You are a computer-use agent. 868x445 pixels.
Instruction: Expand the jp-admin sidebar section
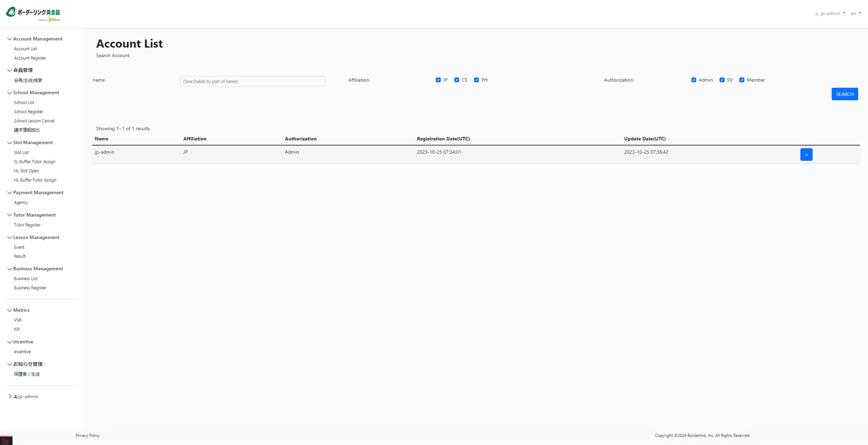point(10,396)
